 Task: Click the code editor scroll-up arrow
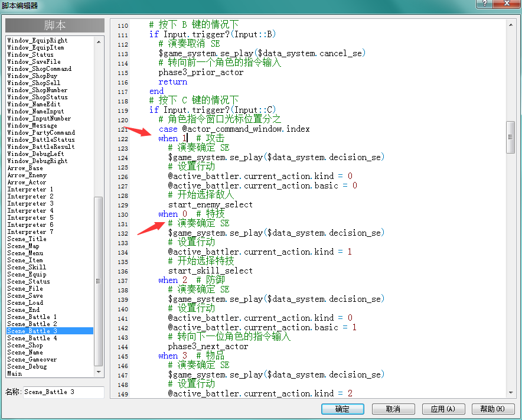pos(511,25)
